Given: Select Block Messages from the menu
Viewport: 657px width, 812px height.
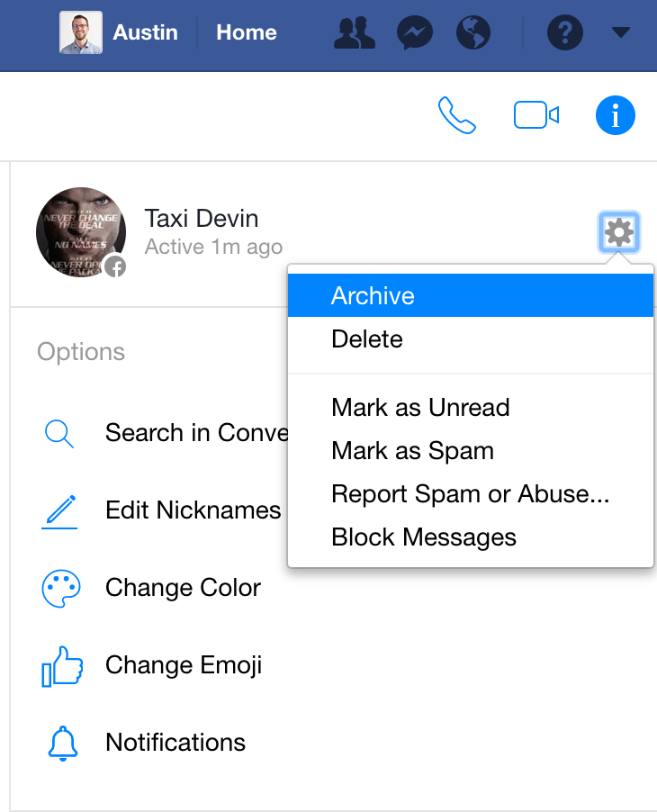Looking at the screenshot, I should (424, 537).
